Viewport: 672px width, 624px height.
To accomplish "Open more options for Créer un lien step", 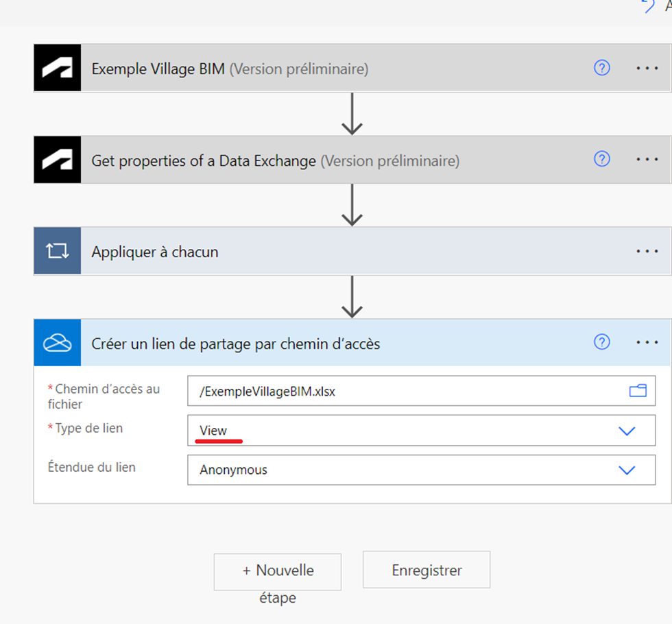I will tap(647, 342).
